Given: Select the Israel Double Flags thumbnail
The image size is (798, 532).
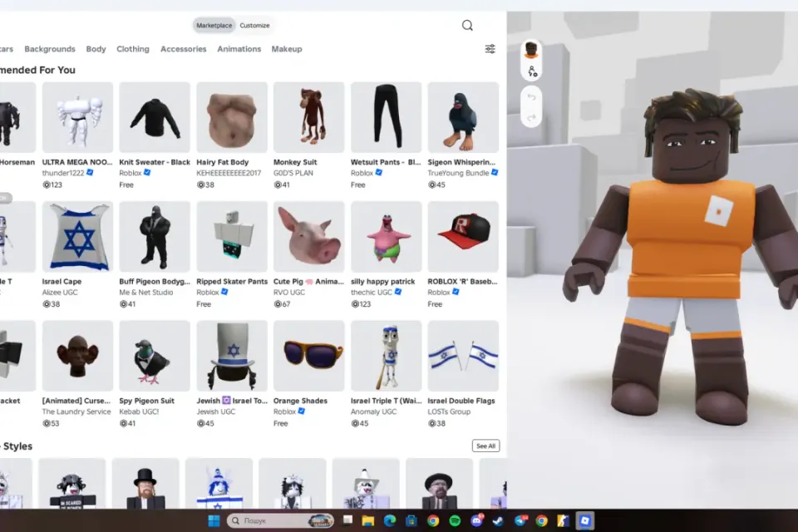Looking at the screenshot, I should (463, 356).
